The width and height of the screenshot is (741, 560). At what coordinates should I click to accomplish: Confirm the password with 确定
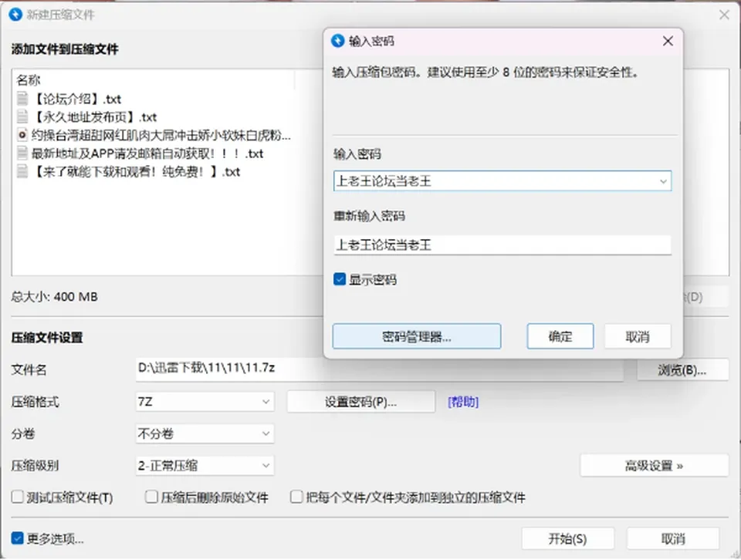(x=560, y=336)
